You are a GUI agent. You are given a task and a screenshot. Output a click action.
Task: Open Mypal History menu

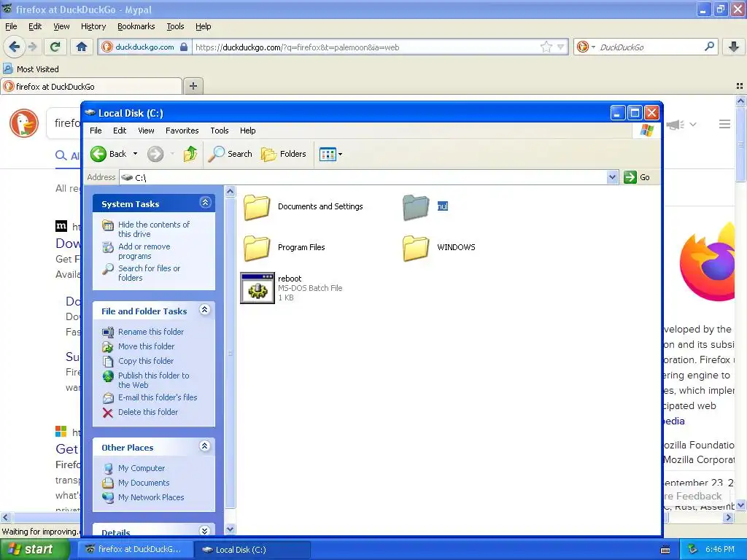click(93, 26)
